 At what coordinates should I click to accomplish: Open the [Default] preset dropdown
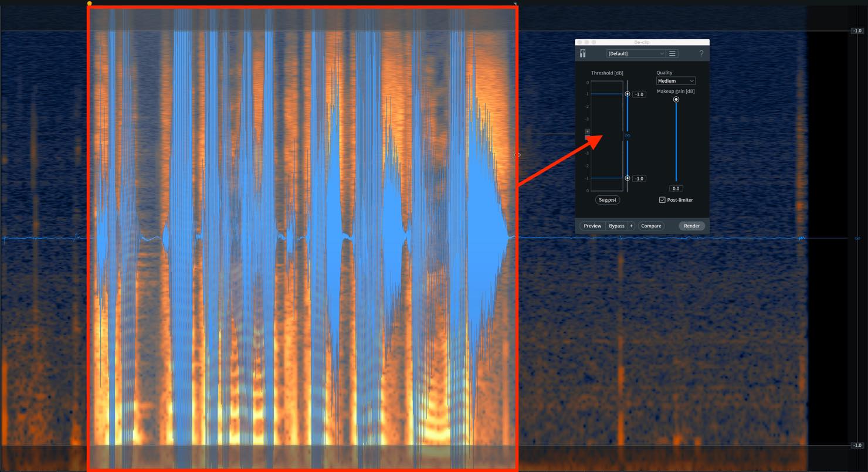(x=636, y=53)
